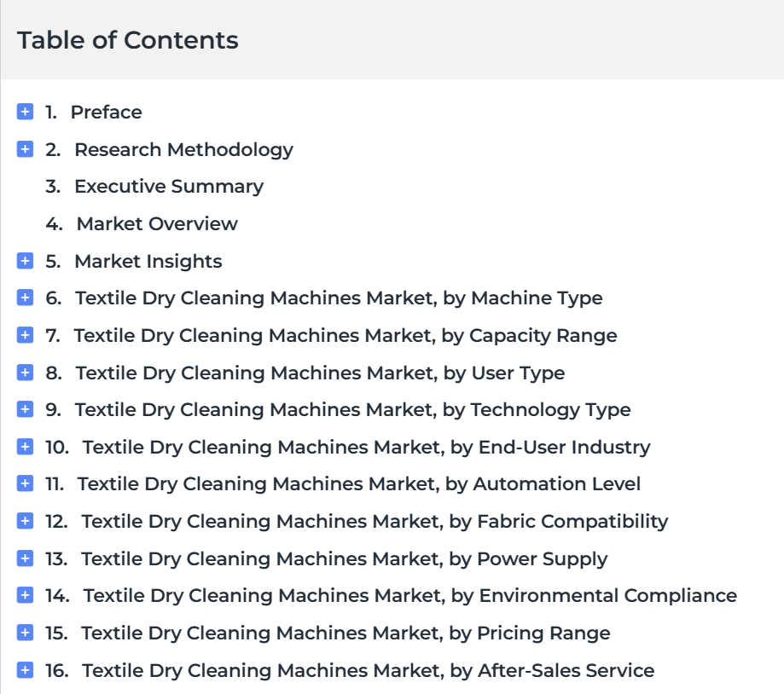
Task: Expand the by Machine Type section
Action: (25, 298)
